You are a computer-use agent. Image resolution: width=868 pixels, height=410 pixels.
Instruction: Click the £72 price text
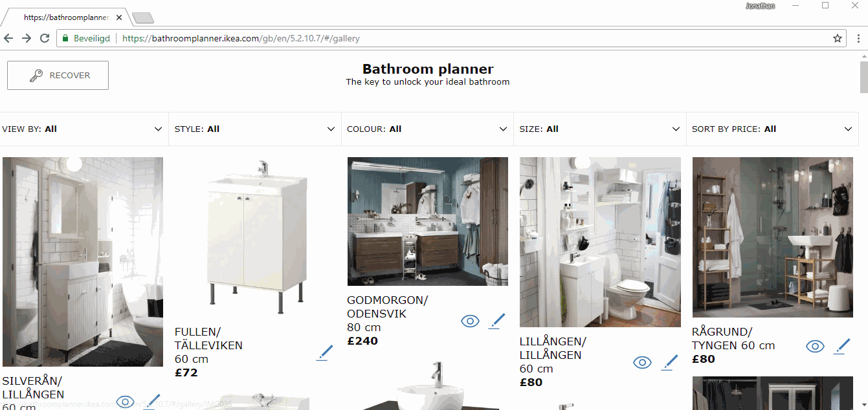(186, 372)
